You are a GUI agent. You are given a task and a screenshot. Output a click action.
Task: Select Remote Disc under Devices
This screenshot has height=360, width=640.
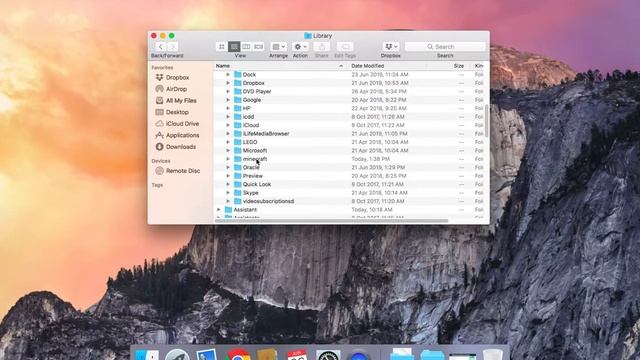[x=183, y=171]
